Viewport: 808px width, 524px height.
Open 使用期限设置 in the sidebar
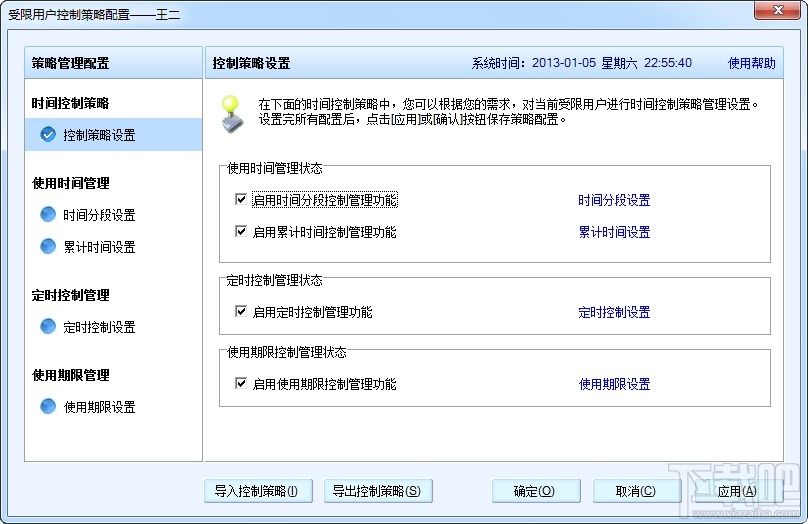point(99,407)
